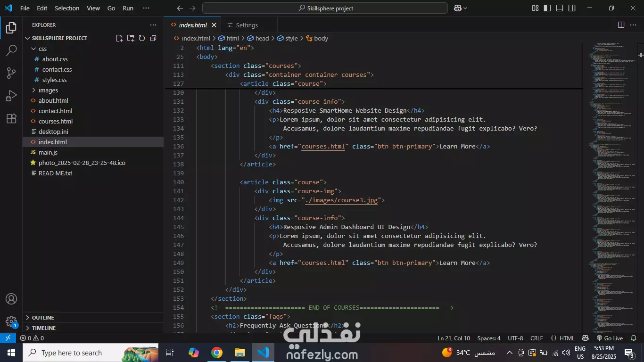Screen dimensions: 644x362
Task: Open the overflow menu ellipsis in menu bar
Action: [x=146, y=8]
